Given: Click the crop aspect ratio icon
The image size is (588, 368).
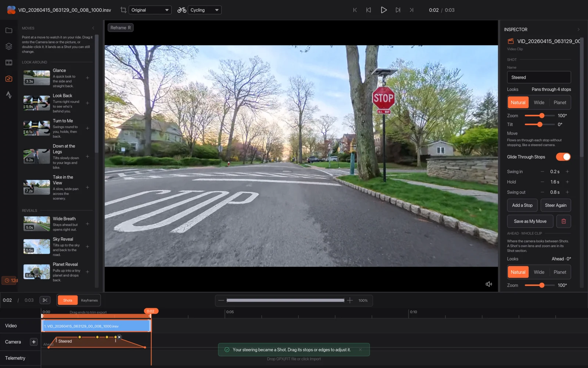Looking at the screenshot, I should pyautogui.click(x=123, y=10).
